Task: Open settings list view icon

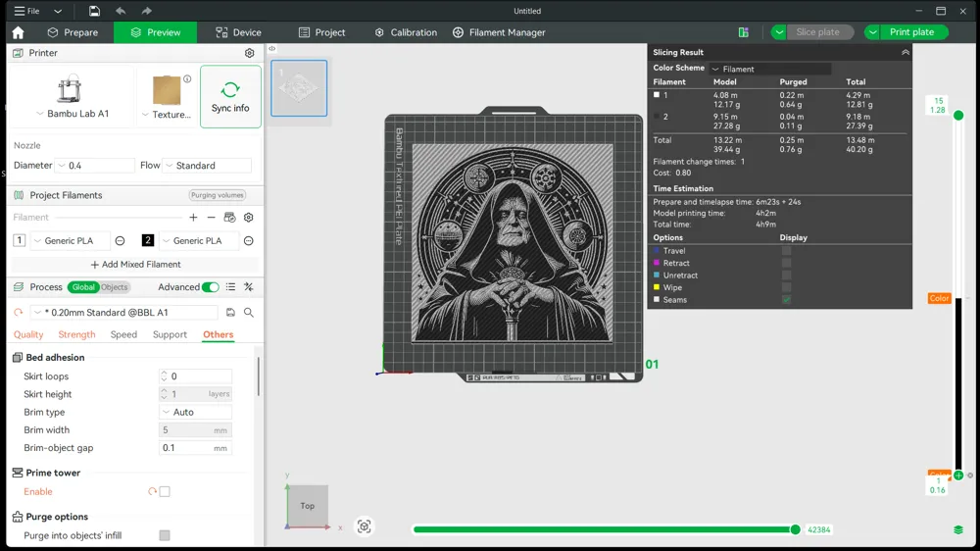Action: [230, 287]
